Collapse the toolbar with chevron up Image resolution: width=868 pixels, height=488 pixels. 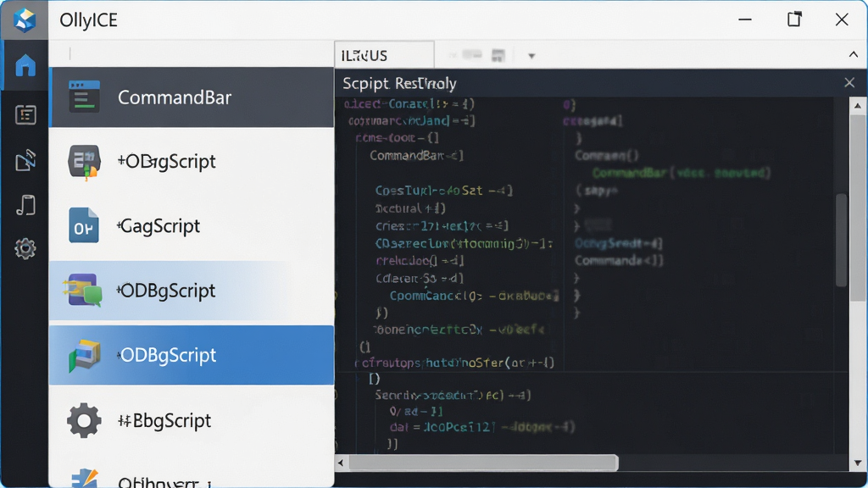(x=853, y=54)
